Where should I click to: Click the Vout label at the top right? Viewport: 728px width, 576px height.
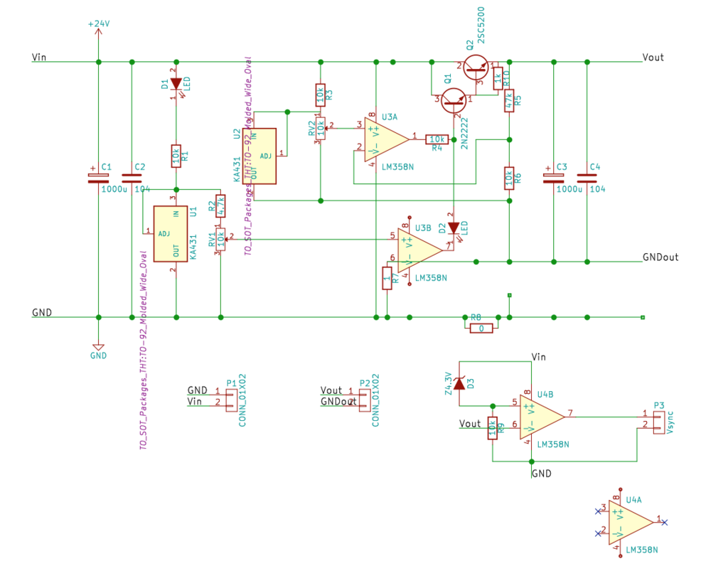tap(653, 57)
